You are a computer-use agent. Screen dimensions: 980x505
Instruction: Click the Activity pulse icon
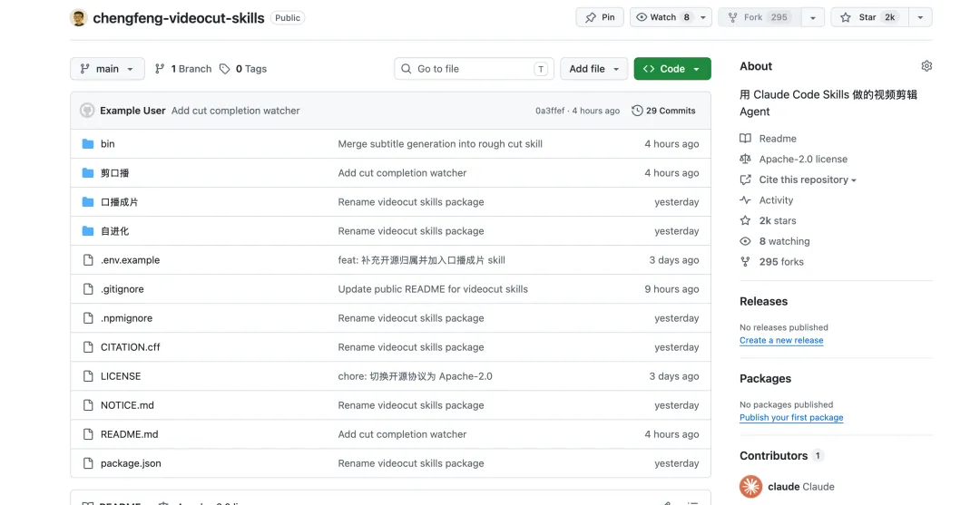point(745,199)
